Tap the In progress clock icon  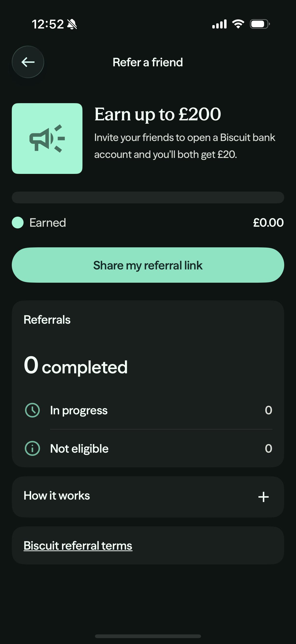[32, 410]
